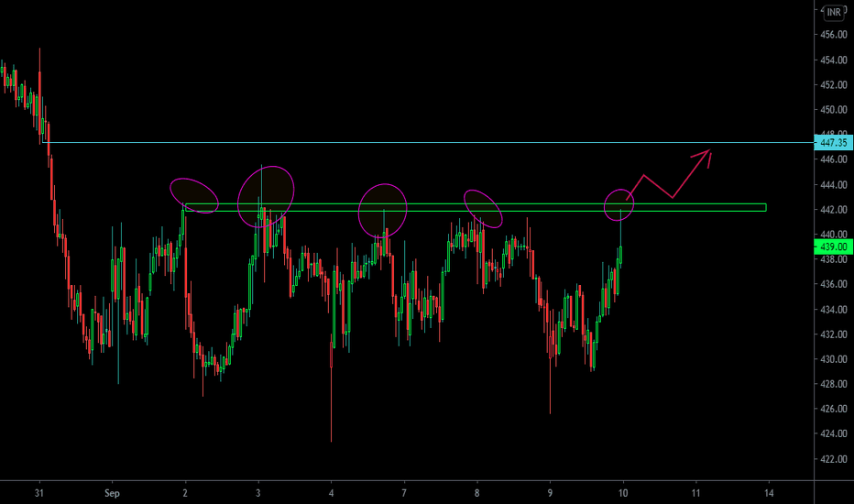Click the 450.00 price axis label
The height and width of the screenshot is (504, 854).
point(834,110)
